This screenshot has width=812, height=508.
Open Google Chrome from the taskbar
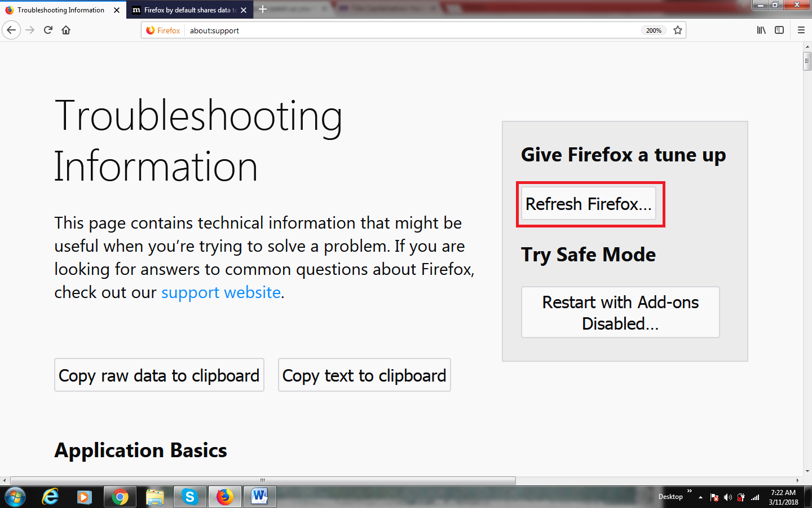[120, 497]
